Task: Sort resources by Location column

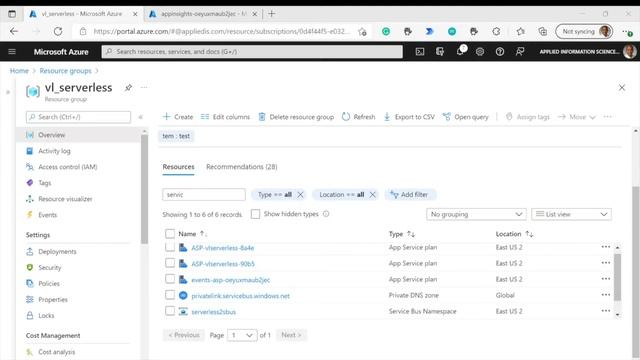Action: coord(514,234)
